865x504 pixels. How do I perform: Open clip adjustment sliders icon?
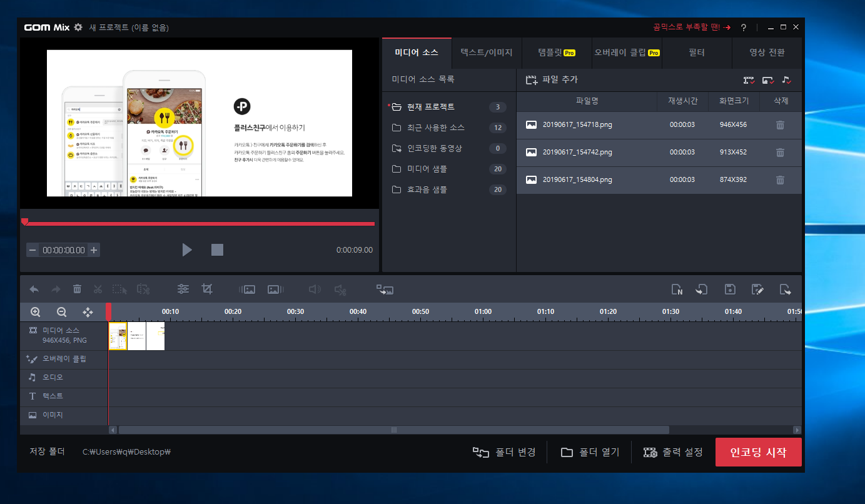coord(183,290)
